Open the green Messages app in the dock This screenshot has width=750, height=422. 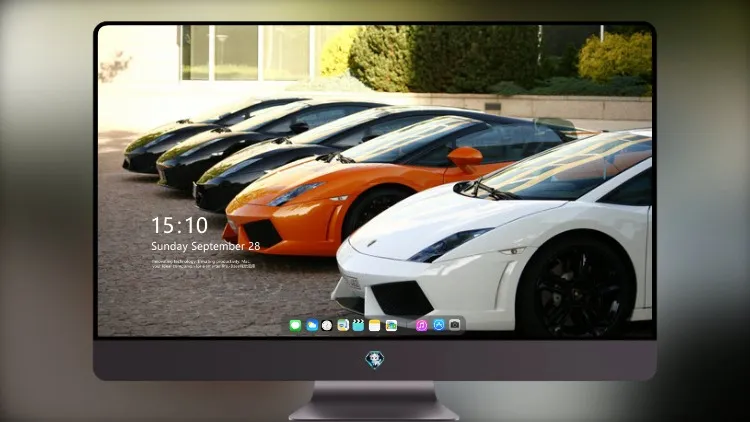click(295, 326)
